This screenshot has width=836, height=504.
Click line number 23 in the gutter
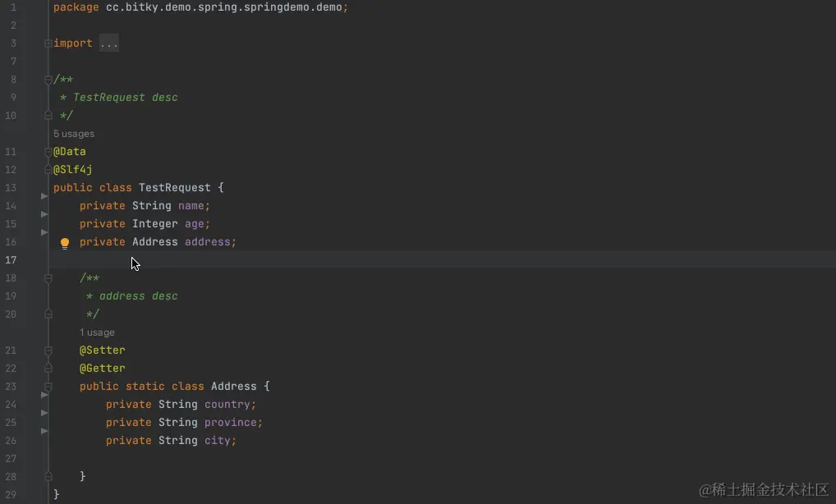point(11,387)
